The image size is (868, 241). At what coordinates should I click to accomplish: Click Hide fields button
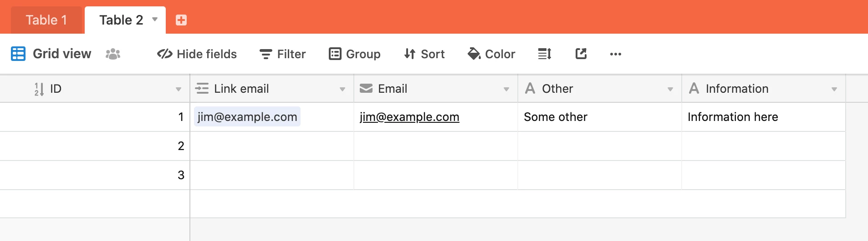pyautogui.click(x=197, y=54)
